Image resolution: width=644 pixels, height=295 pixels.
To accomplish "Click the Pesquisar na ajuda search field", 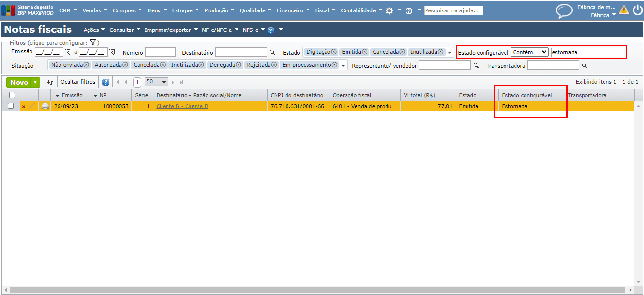I will coord(454,10).
